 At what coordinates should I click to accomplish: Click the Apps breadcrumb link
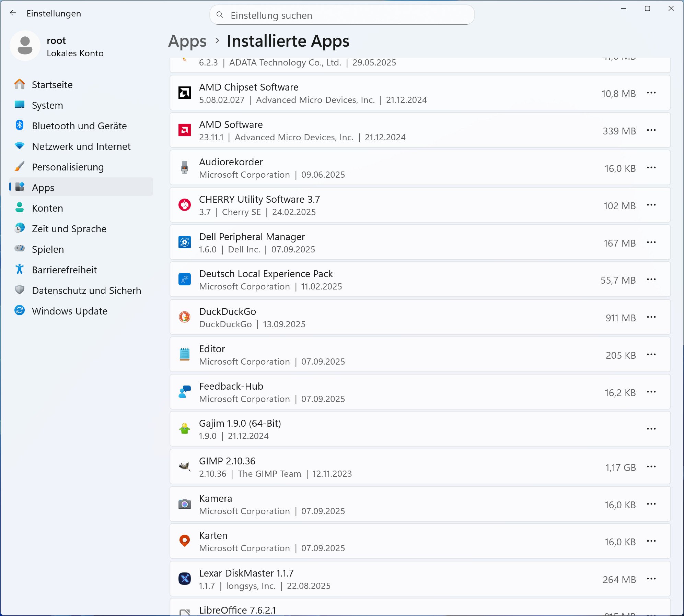point(187,41)
